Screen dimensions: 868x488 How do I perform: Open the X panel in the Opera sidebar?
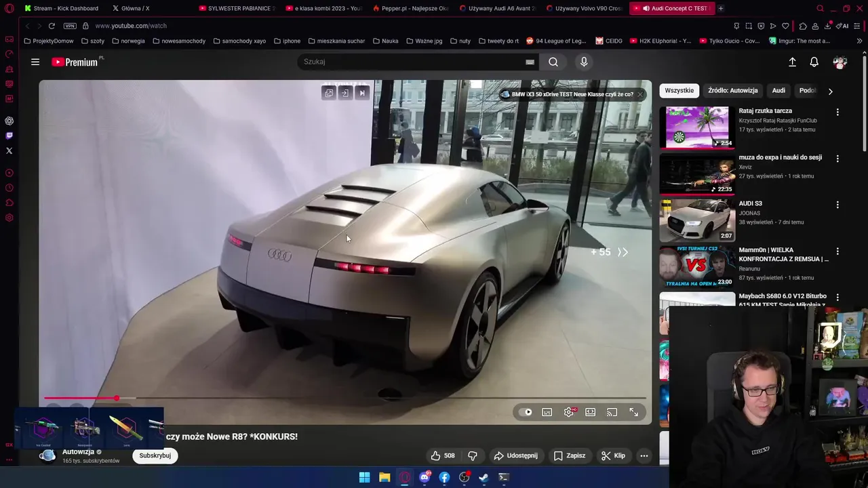coord(9,150)
